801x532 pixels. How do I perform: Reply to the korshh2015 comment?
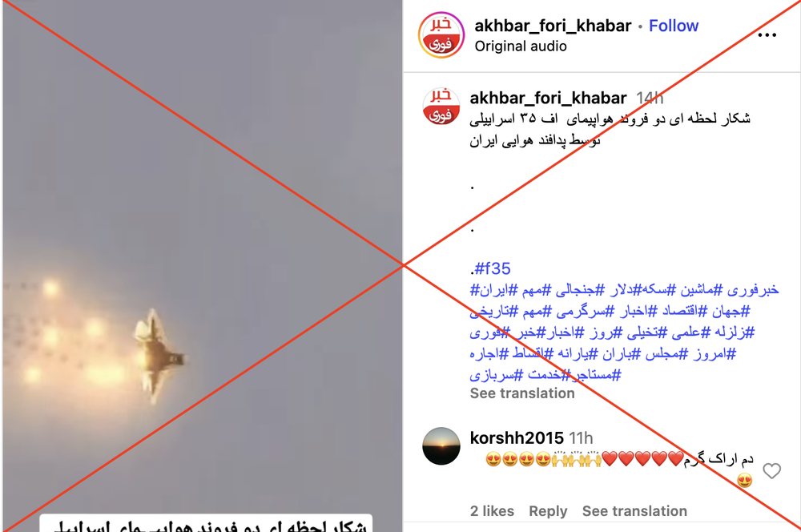548,511
